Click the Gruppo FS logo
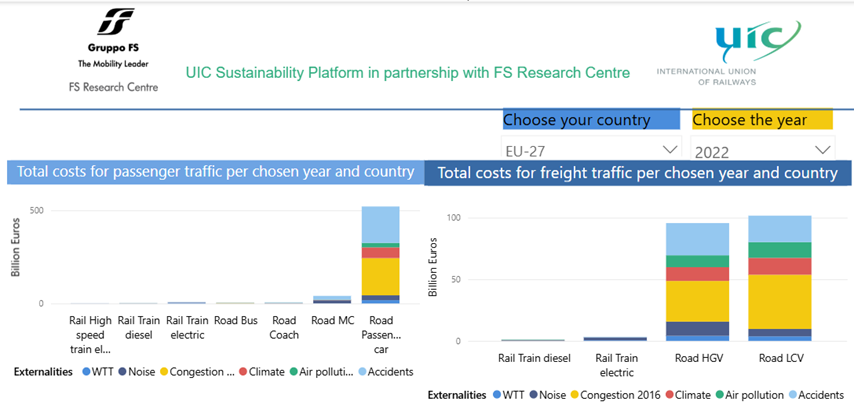The height and width of the screenshot is (410, 854). [112, 50]
